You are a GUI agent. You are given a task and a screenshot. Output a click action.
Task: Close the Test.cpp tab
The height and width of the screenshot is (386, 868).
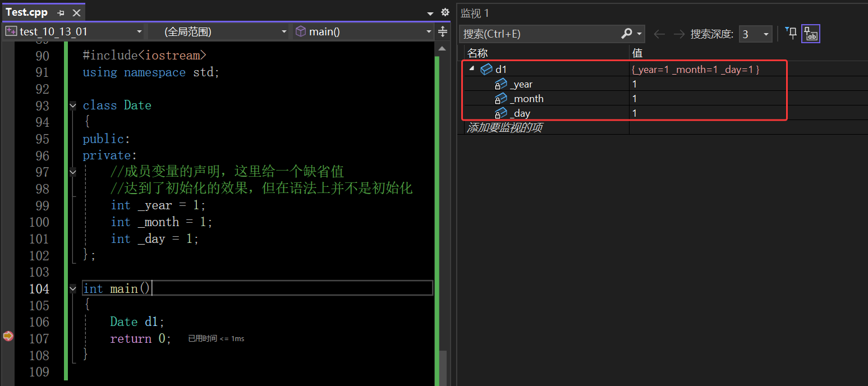pyautogui.click(x=76, y=12)
